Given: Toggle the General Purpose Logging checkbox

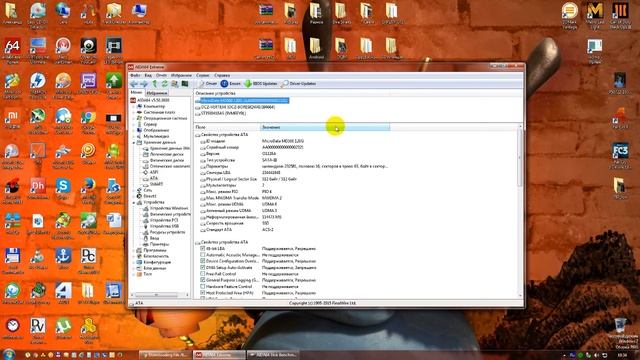Looking at the screenshot, I should pos(202,280).
